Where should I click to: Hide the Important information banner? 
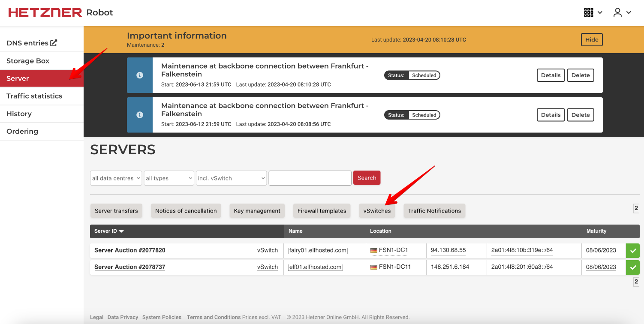(592, 40)
